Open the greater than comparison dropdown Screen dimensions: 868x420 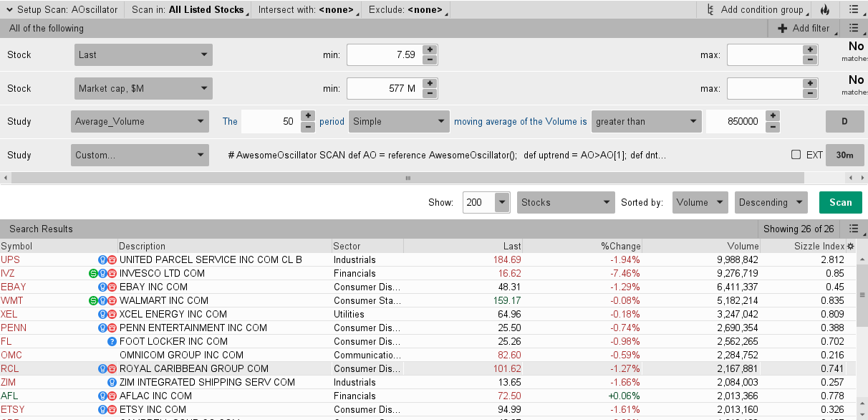point(647,121)
